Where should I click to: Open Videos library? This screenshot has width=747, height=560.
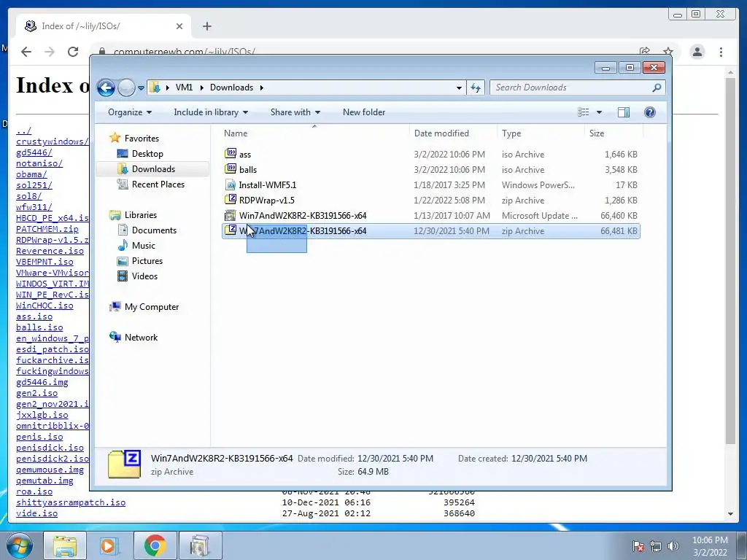(144, 276)
